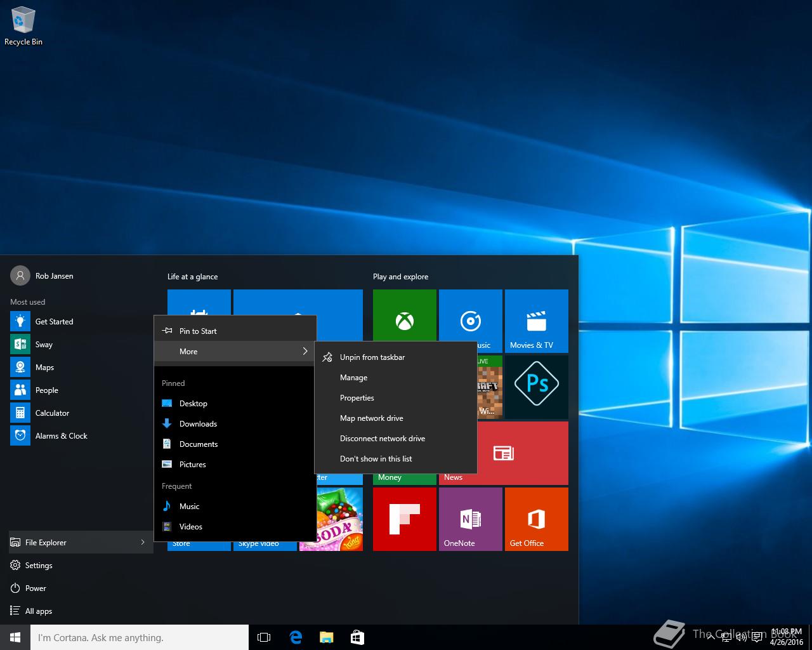Click the Rob Jansen user account
This screenshot has height=650, width=812.
tap(42, 276)
